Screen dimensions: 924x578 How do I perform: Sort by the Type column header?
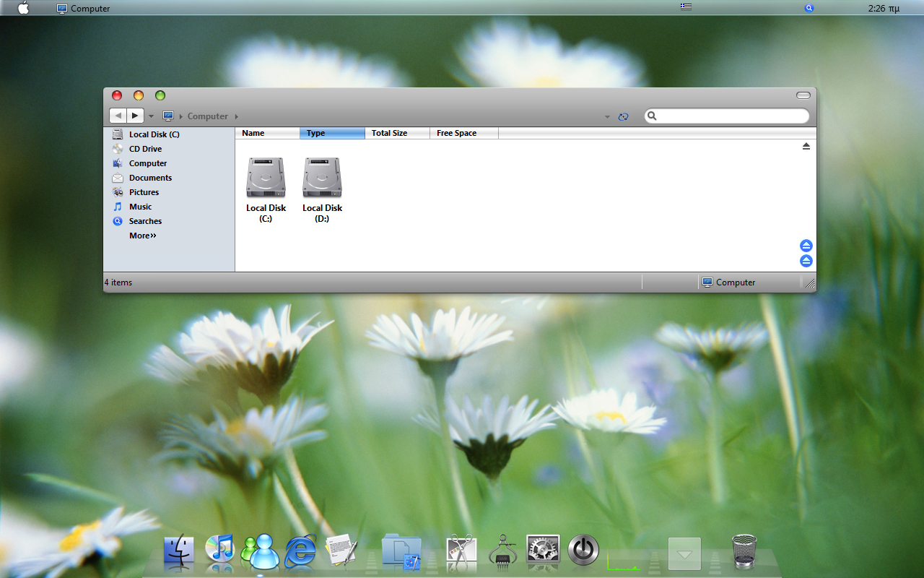pos(332,133)
